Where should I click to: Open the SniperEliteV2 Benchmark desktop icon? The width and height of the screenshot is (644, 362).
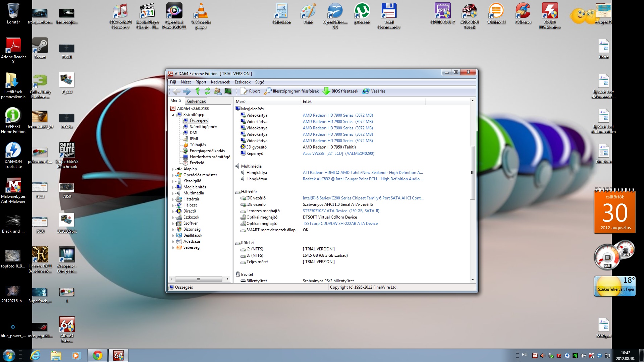[67, 155]
